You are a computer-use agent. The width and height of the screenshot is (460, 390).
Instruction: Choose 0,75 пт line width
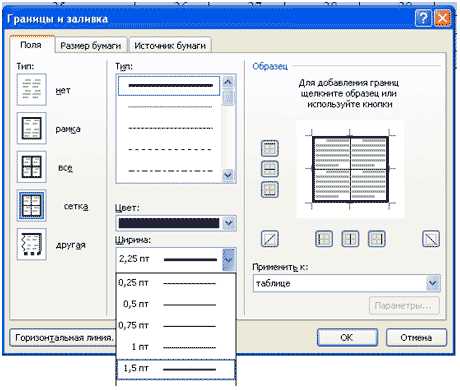tap(176, 326)
